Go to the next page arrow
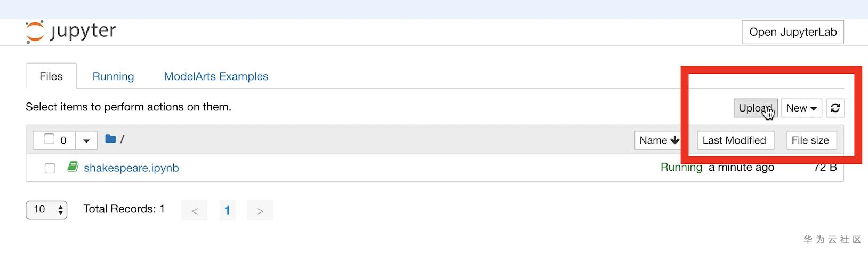 coord(260,211)
